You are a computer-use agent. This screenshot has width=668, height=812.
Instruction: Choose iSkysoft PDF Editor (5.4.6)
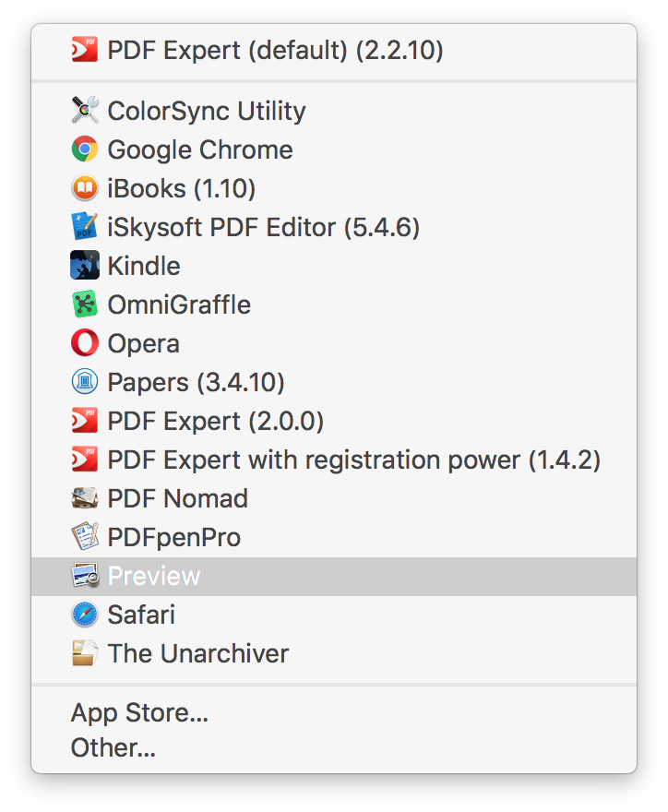pyautogui.click(x=334, y=227)
